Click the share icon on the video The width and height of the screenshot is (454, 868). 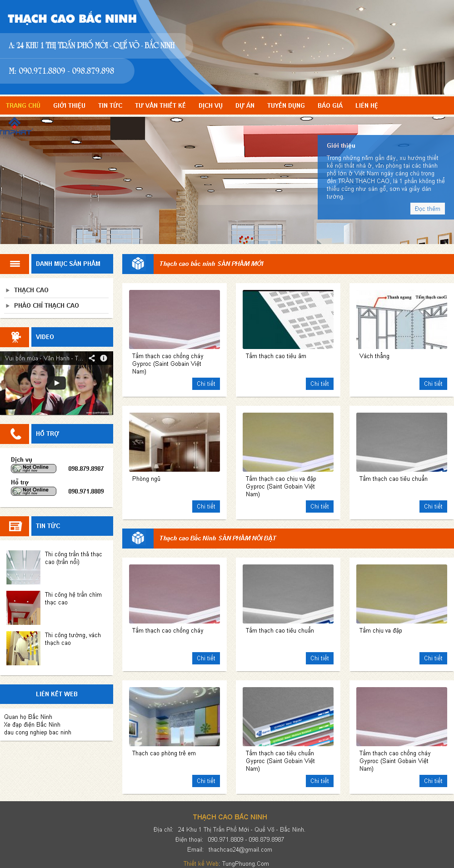click(x=92, y=358)
